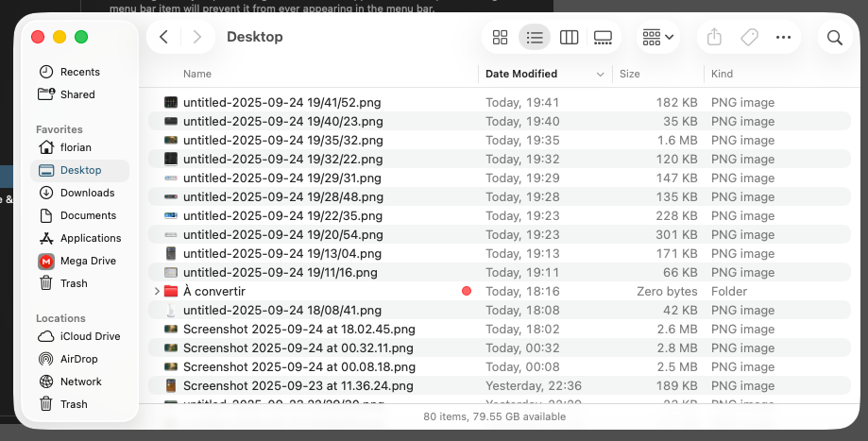
Task: Sort files by Name column header
Action: [197, 74]
